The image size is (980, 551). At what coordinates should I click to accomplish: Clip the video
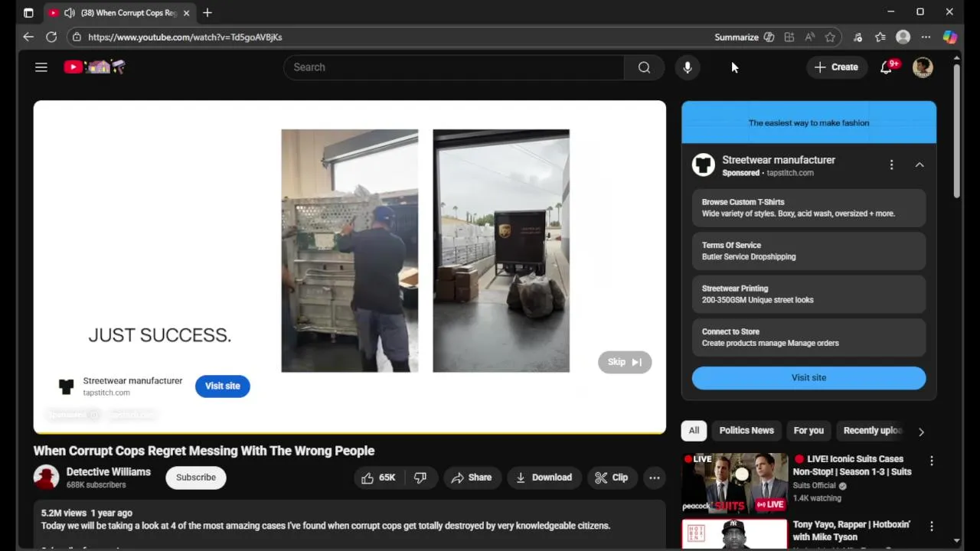[611, 478]
